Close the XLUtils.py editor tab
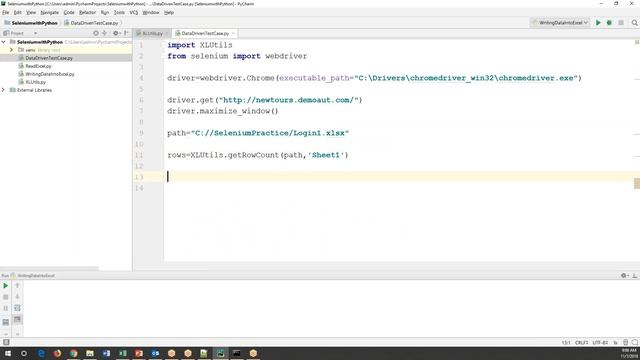 pos(167,33)
